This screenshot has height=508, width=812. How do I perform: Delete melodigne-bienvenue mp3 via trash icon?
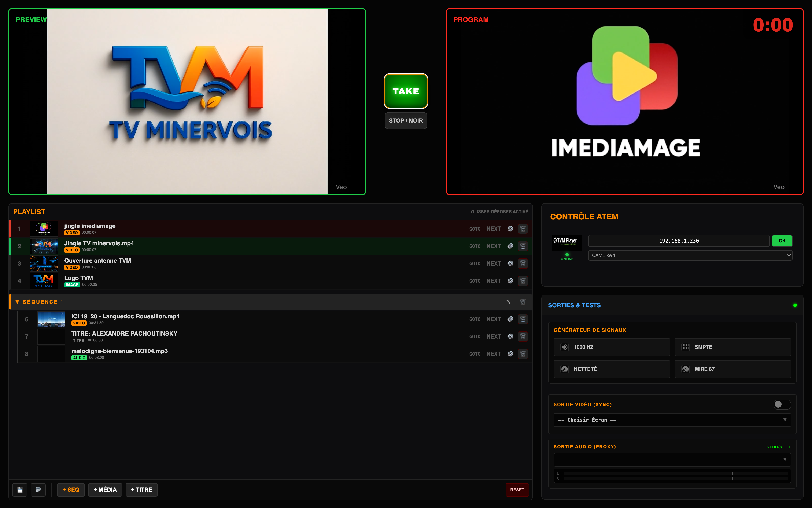pos(523,354)
